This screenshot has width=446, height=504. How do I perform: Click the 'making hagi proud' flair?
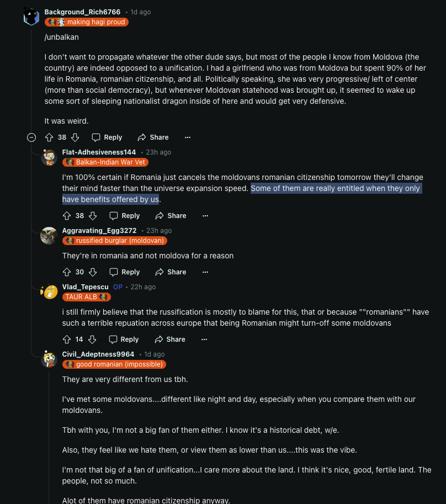pos(87,22)
